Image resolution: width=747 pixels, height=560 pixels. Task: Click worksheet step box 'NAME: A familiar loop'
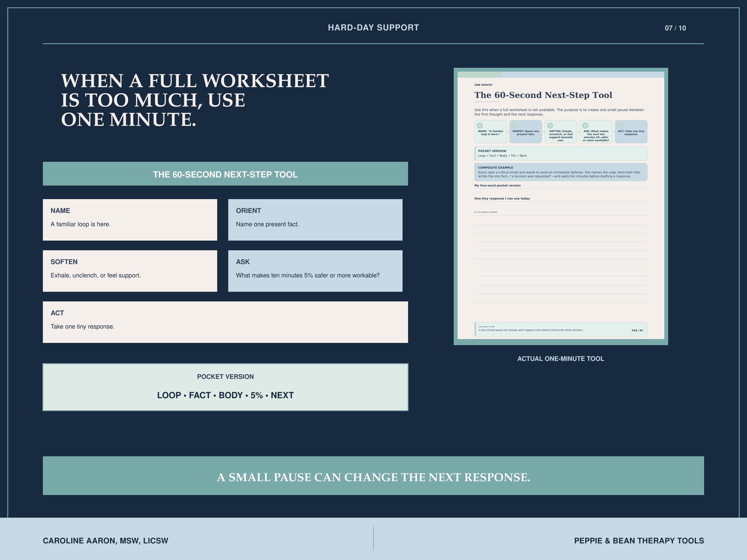490,132
